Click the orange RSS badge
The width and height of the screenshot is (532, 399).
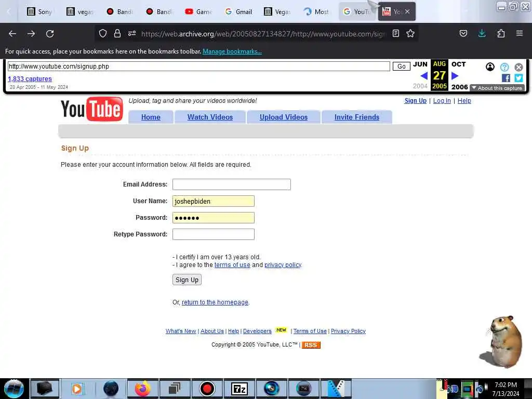click(x=311, y=345)
